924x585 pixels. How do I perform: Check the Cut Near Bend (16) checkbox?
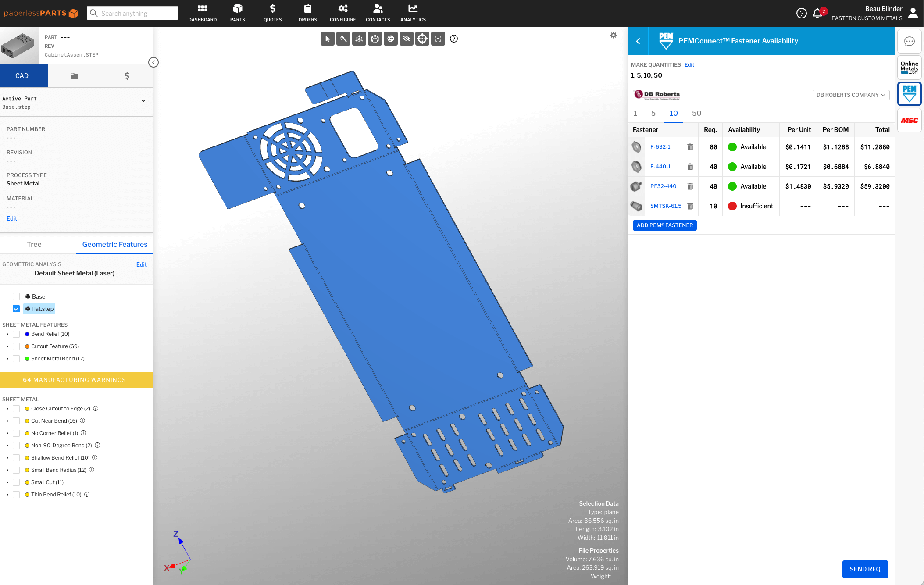[16, 421]
